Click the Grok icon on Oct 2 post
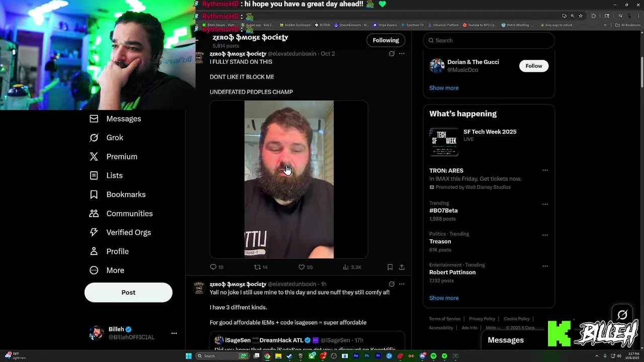Screen dimensions: 644x362 391,53
